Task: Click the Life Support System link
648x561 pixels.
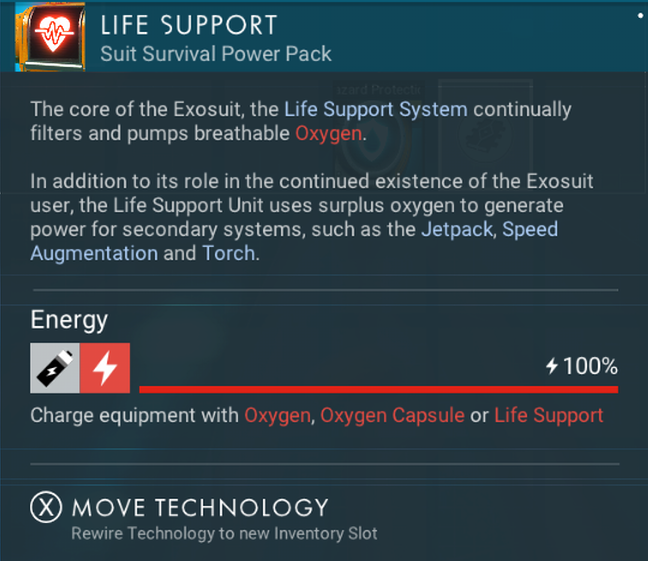Action: click(x=375, y=108)
